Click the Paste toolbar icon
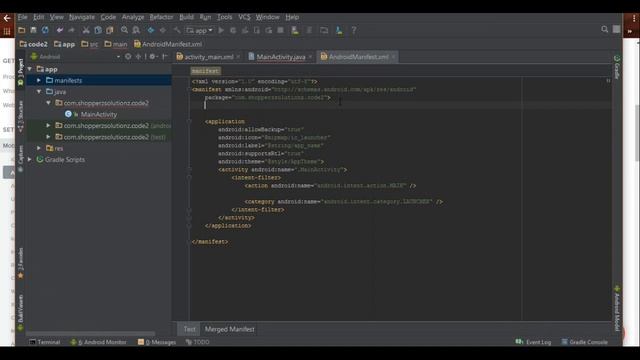 tap(109, 30)
